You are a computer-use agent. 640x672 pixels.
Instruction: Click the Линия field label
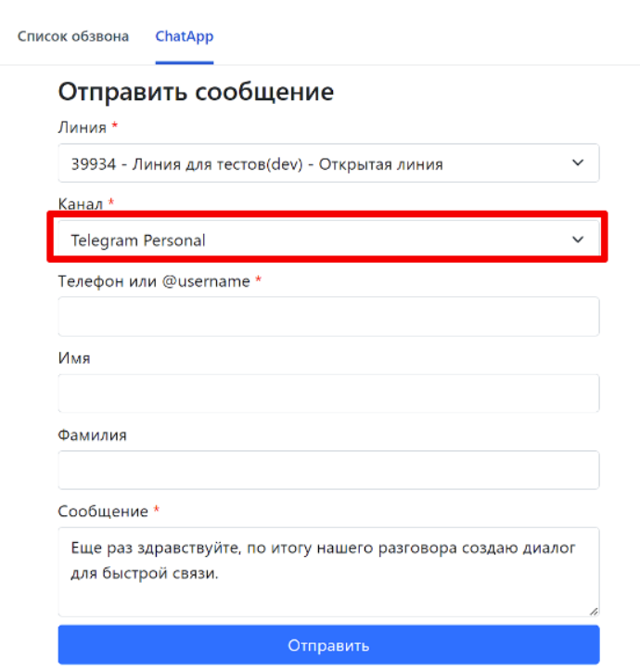coord(82,127)
